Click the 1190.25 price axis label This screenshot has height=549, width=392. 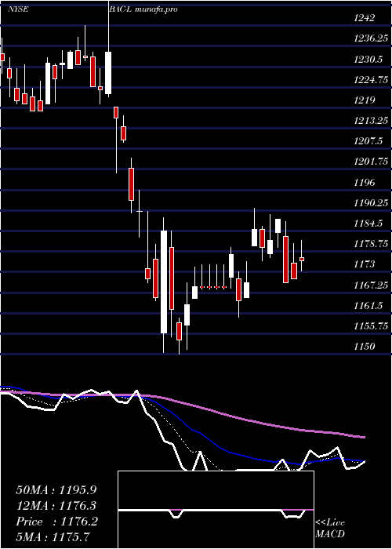pos(371,203)
